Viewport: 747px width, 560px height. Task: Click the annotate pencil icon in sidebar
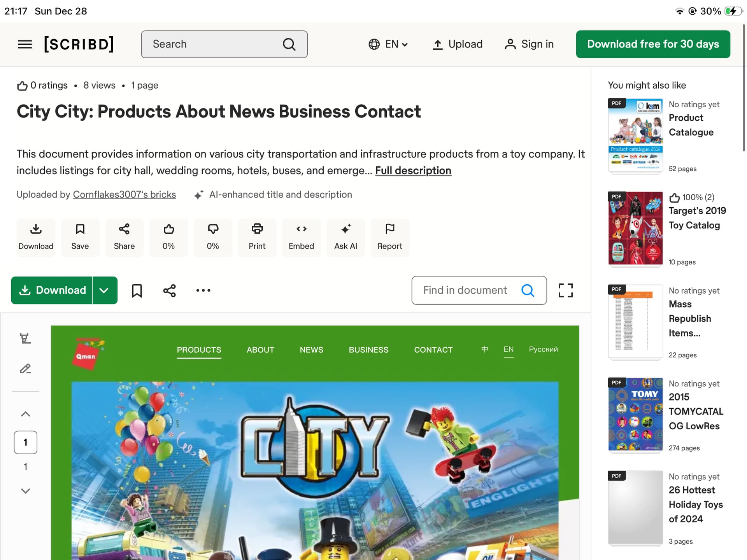[x=26, y=369]
